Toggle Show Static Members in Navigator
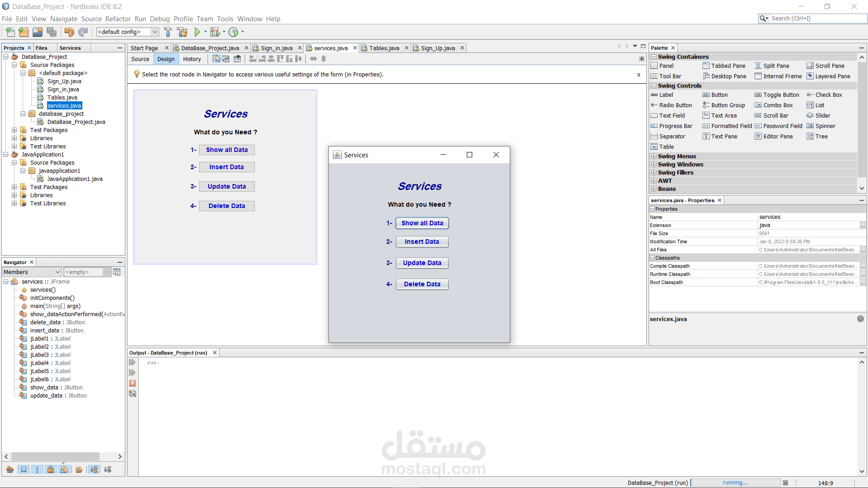The height and width of the screenshot is (488, 868). (x=38, y=469)
